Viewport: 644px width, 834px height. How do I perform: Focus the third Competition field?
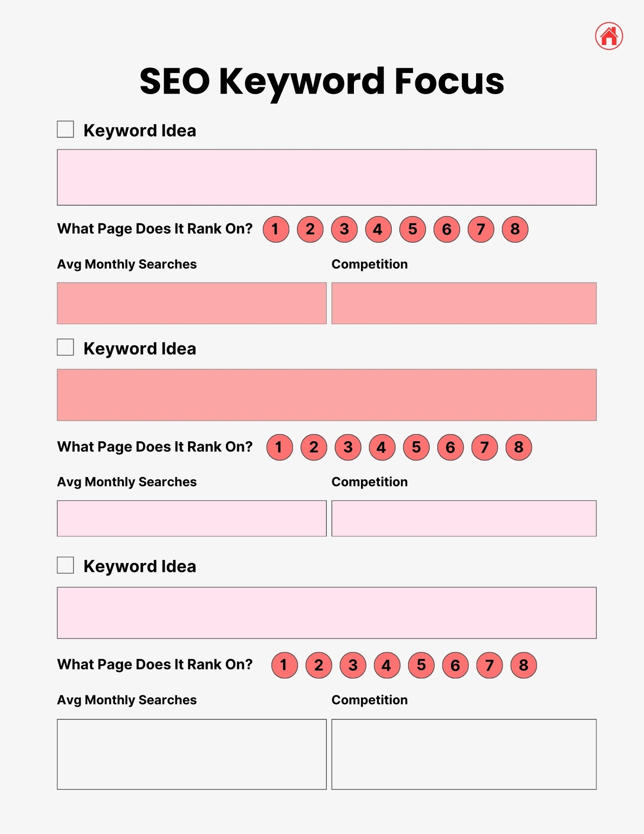464,754
